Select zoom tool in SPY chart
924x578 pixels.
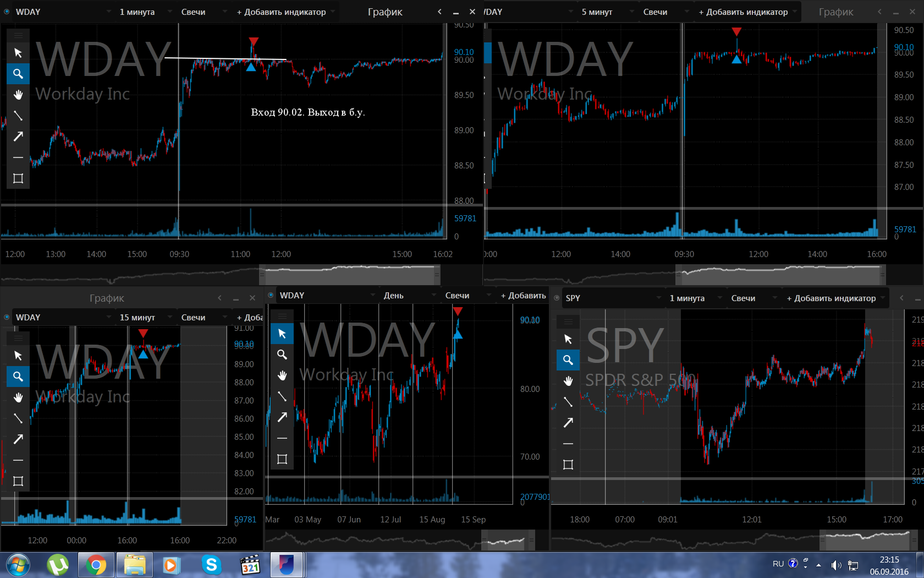(568, 360)
